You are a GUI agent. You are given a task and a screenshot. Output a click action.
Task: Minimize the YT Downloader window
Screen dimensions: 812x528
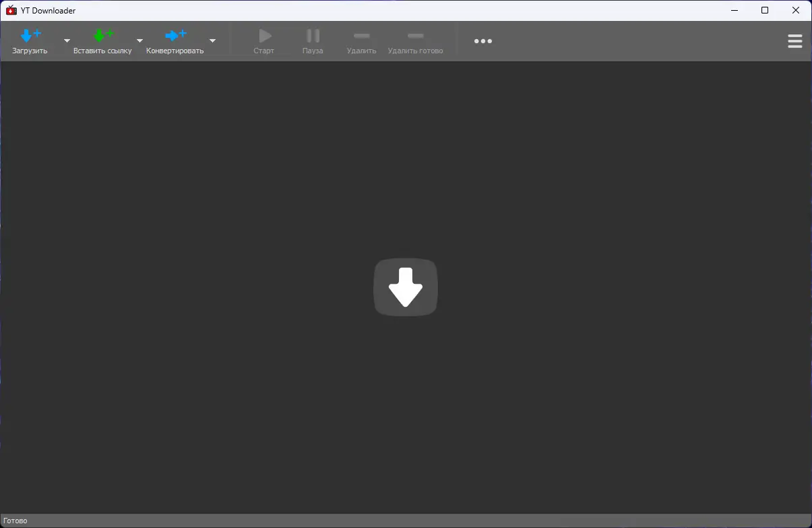point(734,10)
